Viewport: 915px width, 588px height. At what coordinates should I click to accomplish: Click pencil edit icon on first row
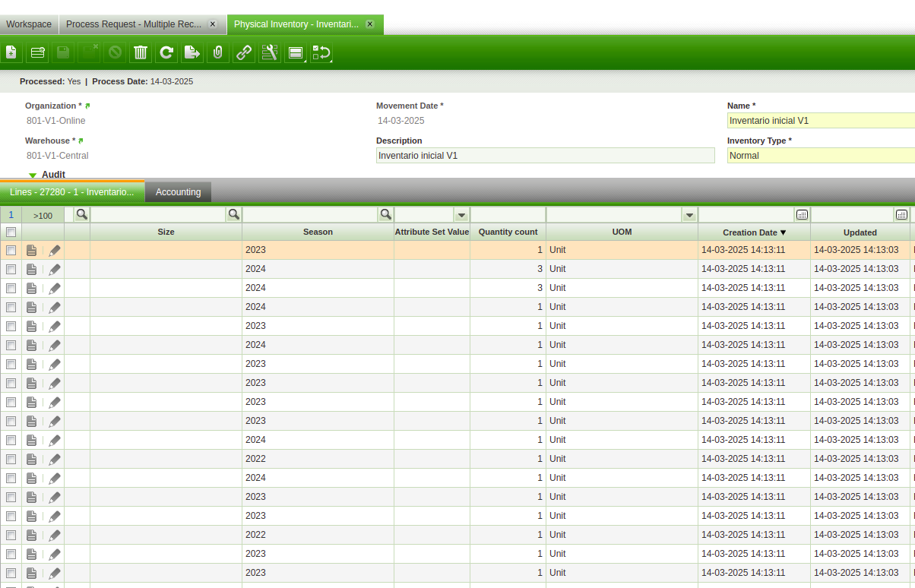tap(55, 250)
